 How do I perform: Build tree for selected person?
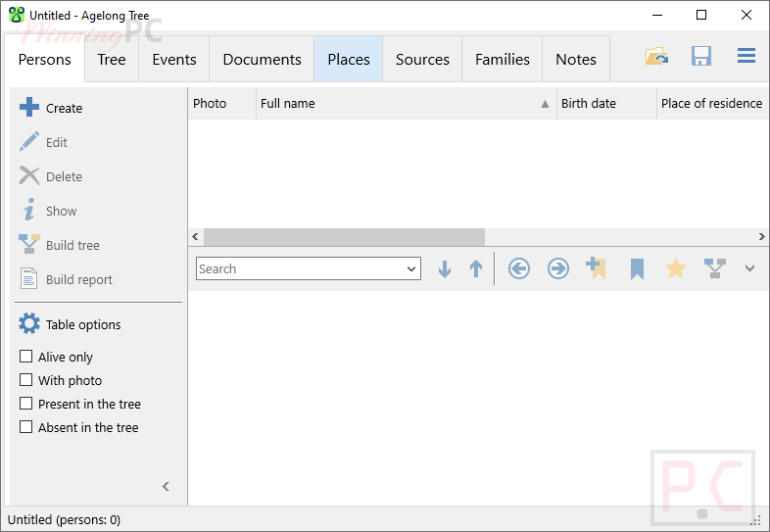click(x=60, y=245)
